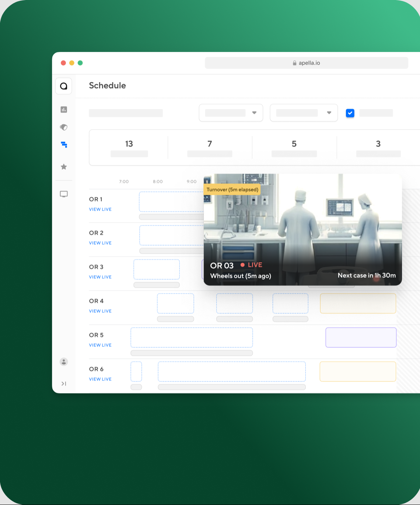Click VIEW LIVE link for OR 3
This screenshot has width=420, height=505.
(100, 277)
